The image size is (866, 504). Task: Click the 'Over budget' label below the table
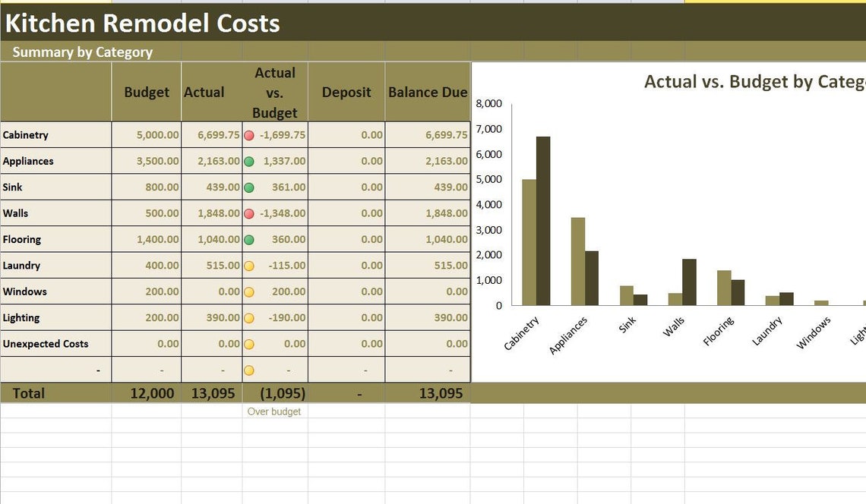273,411
